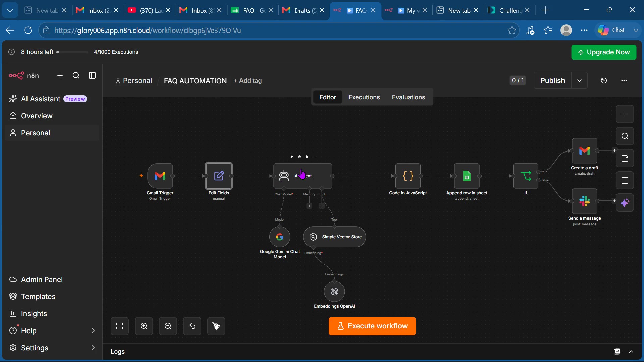Toggle the right-side panel layout button

click(x=625, y=180)
